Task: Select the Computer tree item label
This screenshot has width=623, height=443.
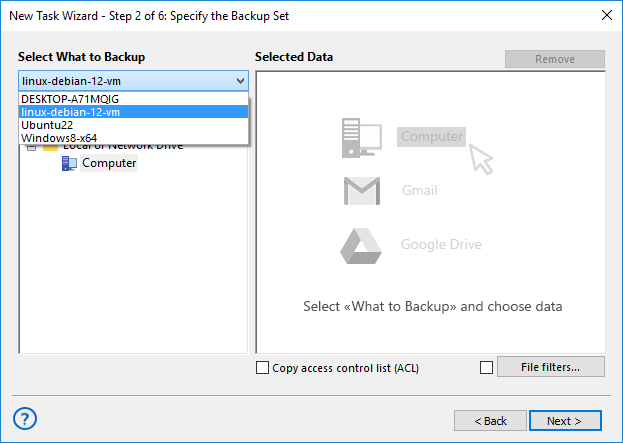Action: pyautogui.click(x=109, y=163)
